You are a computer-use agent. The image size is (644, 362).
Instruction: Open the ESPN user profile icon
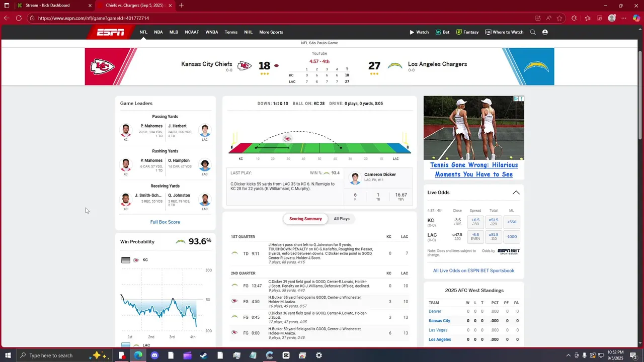(545, 32)
